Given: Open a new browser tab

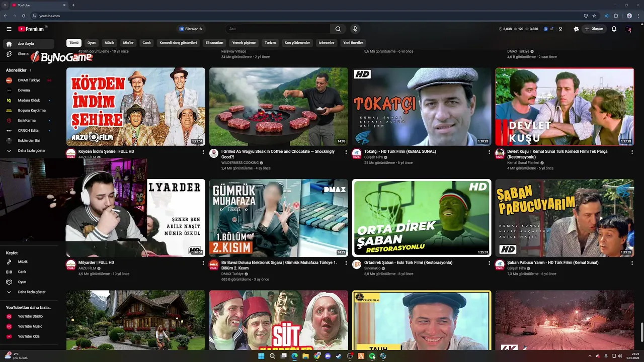Looking at the screenshot, I should coord(73,5).
